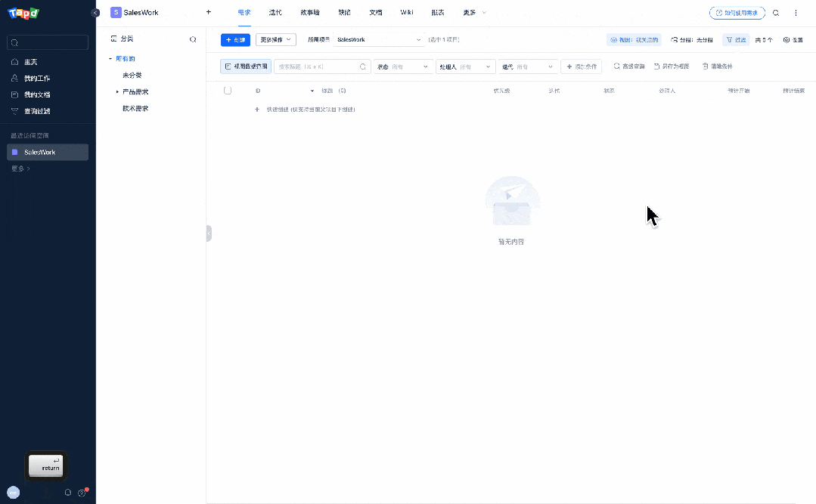Open the notification bell

(x=67, y=493)
